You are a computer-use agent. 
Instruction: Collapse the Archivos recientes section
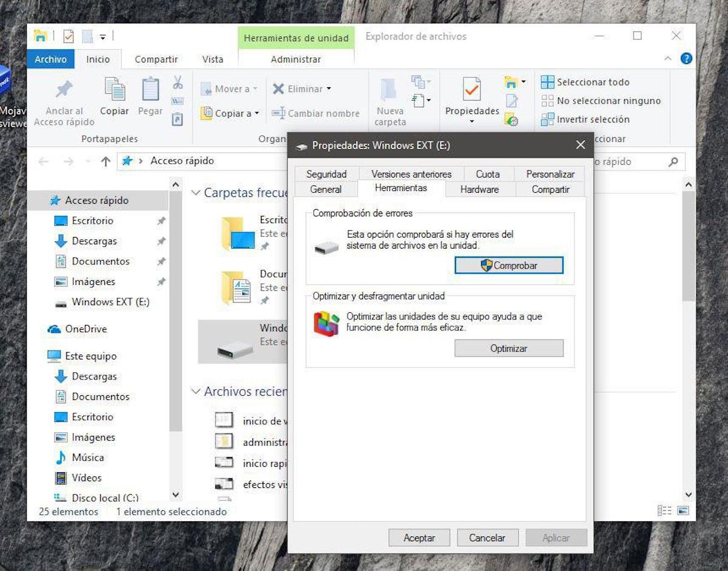(195, 392)
